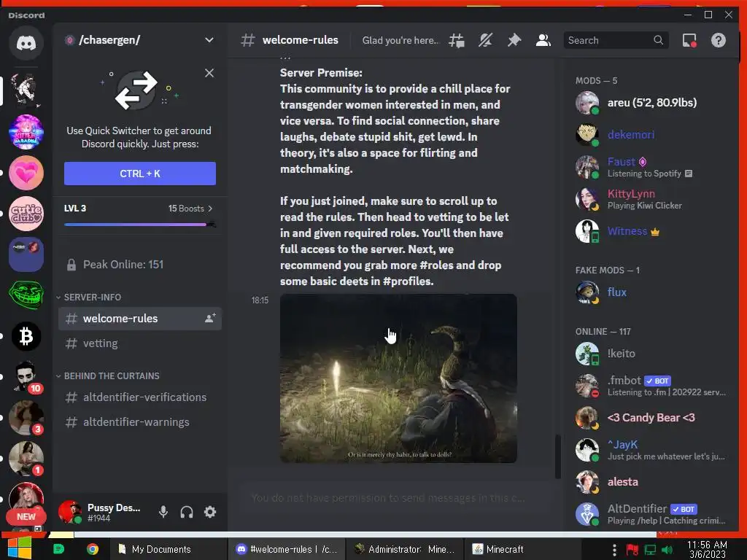Open server with 3 unread badge
Viewport: 747px width, 560px height.
coord(26,418)
